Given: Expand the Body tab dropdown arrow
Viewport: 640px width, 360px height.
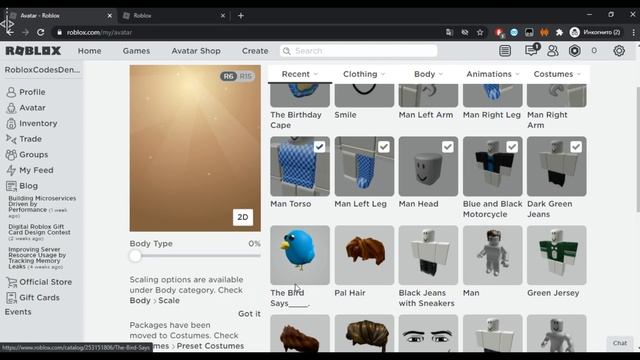Looking at the screenshot, I should click(x=441, y=74).
